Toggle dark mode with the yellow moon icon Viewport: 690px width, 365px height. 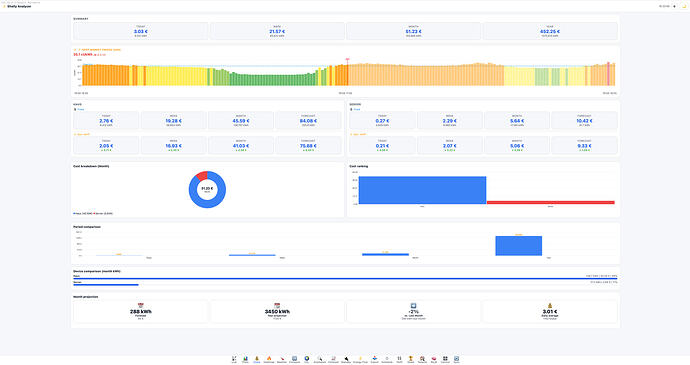tap(684, 6)
